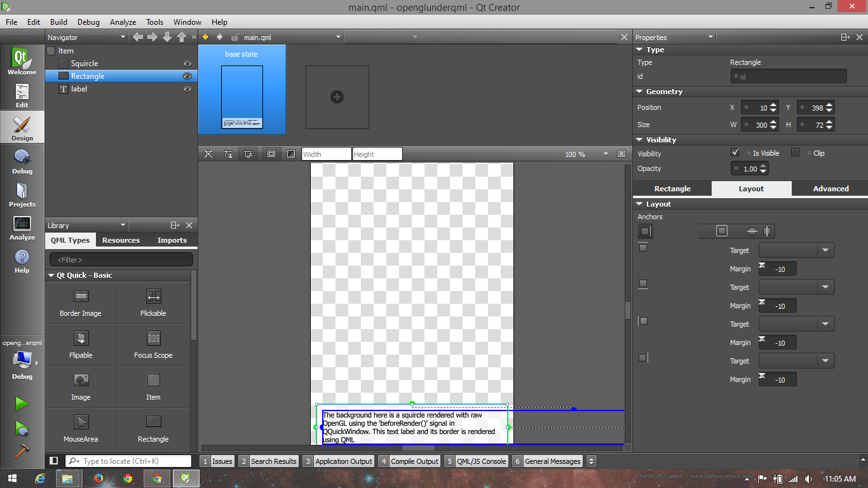Click the anchor fill parent icon
The height and width of the screenshot is (488, 868).
pyautogui.click(x=722, y=231)
